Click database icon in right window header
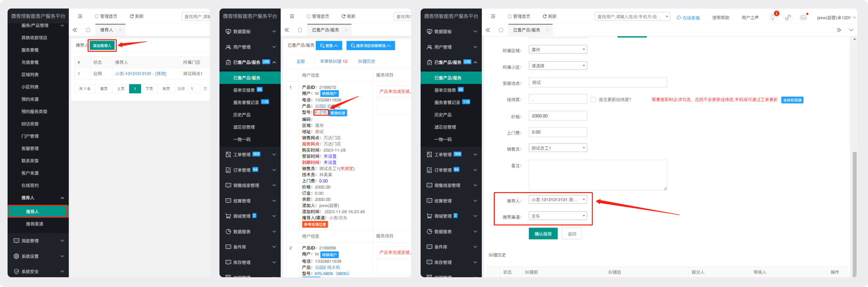The width and height of the screenshot is (868, 287). point(803,17)
